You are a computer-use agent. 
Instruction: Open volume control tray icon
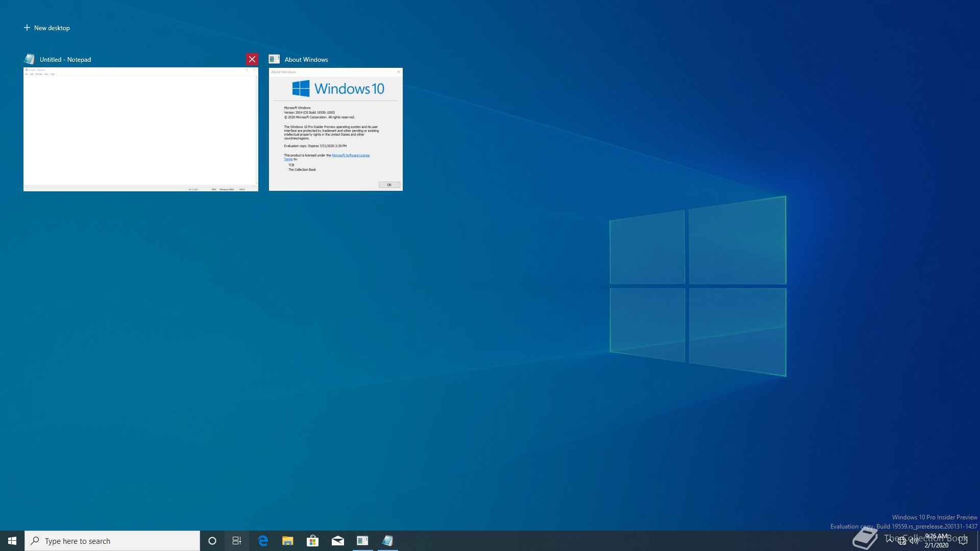click(x=914, y=541)
